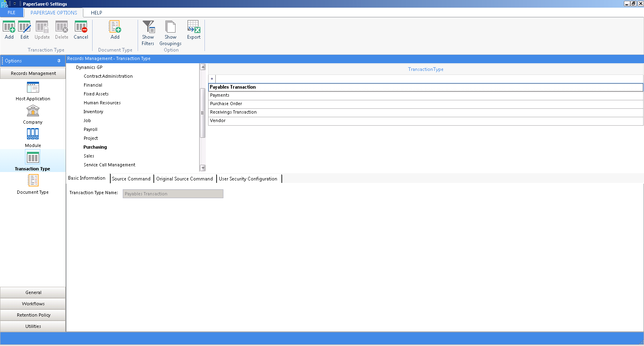This screenshot has width=644, height=346.
Task: Select the Sales module
Action: click(89, 156)
